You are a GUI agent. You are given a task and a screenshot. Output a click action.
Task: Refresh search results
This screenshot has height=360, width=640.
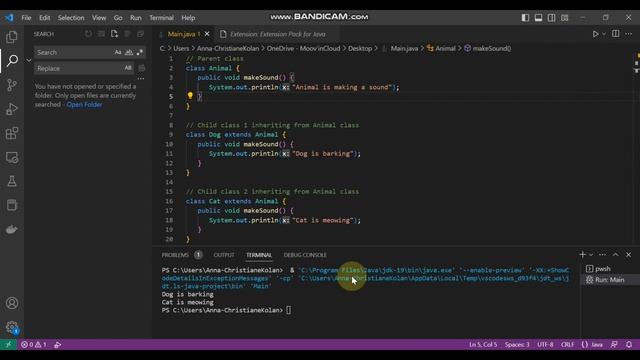88,34
